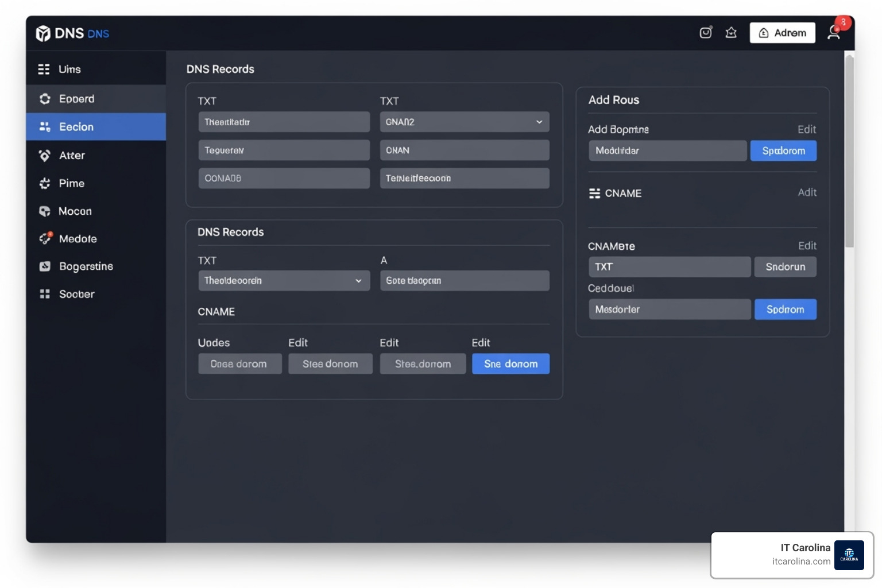Click the Bogerstine icon in sidebar
Screen dimensions: 882x588
[45, 266]
